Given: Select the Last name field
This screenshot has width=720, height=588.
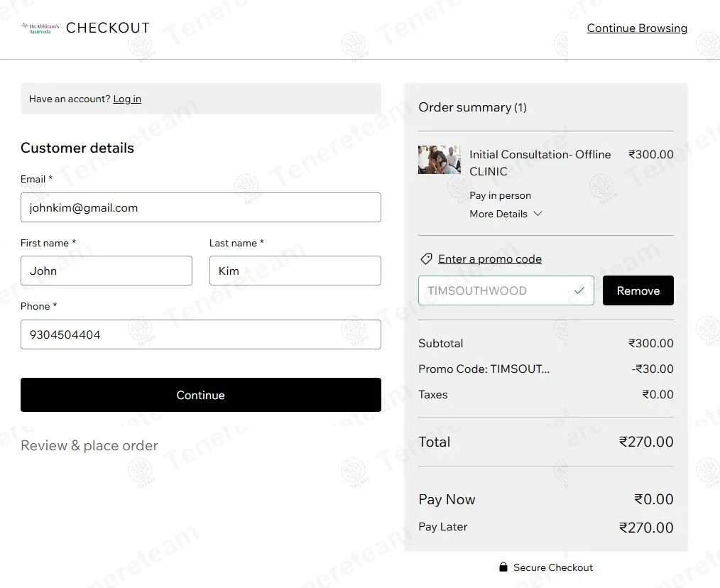Looking at the screenshot, I should coord(295,271).
